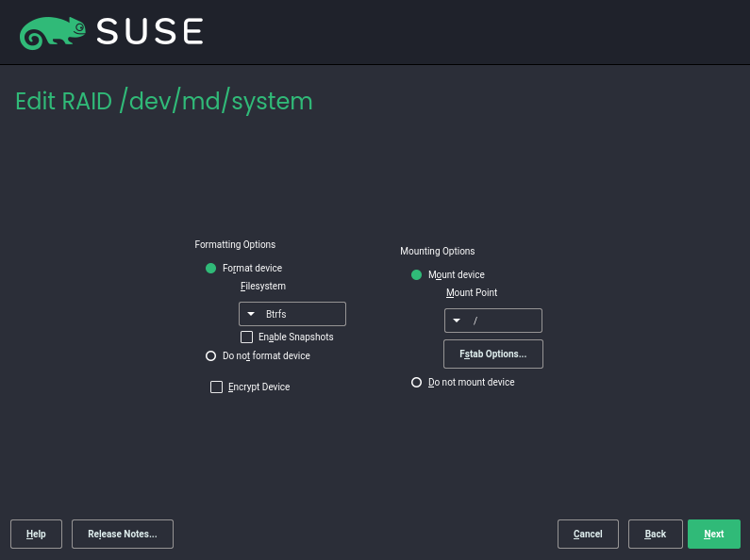750x560 pixels.
Task: Go Back to the previous step
Action: pos(655,534)
